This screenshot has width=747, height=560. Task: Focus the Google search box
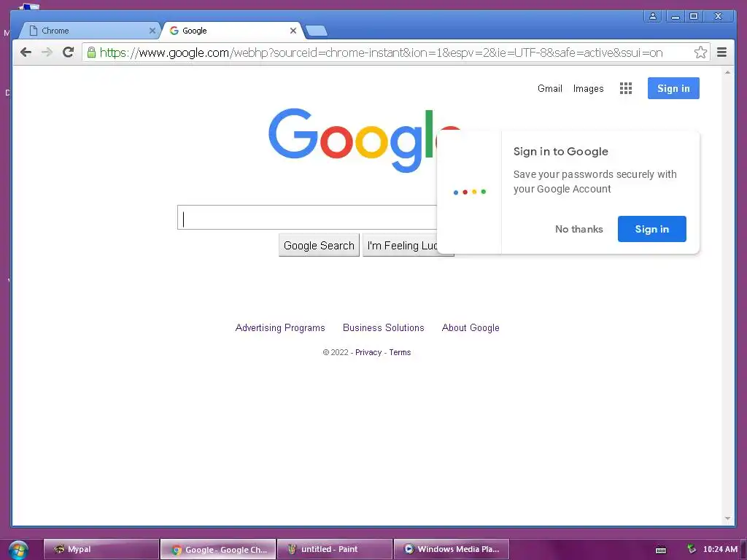307,217
